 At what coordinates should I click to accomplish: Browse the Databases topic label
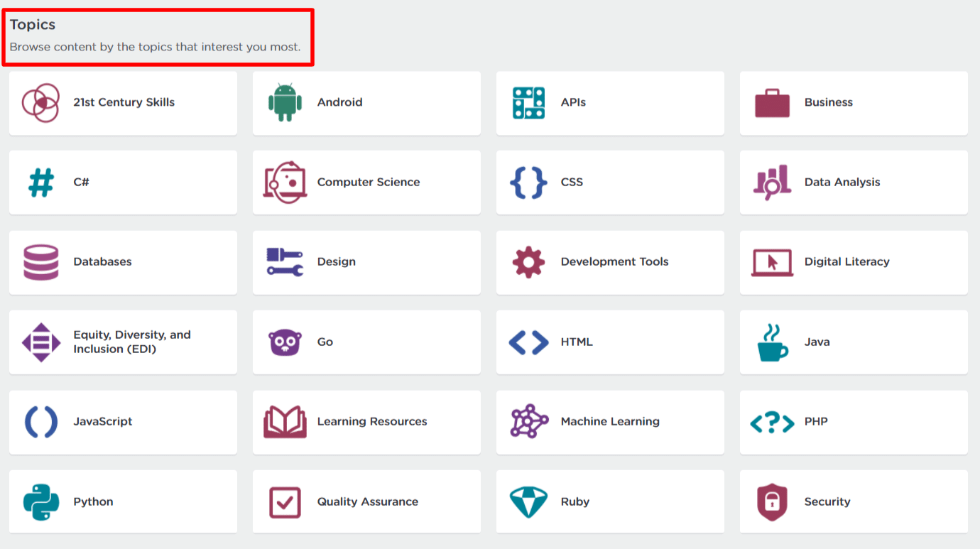click(x=102, y=261)
